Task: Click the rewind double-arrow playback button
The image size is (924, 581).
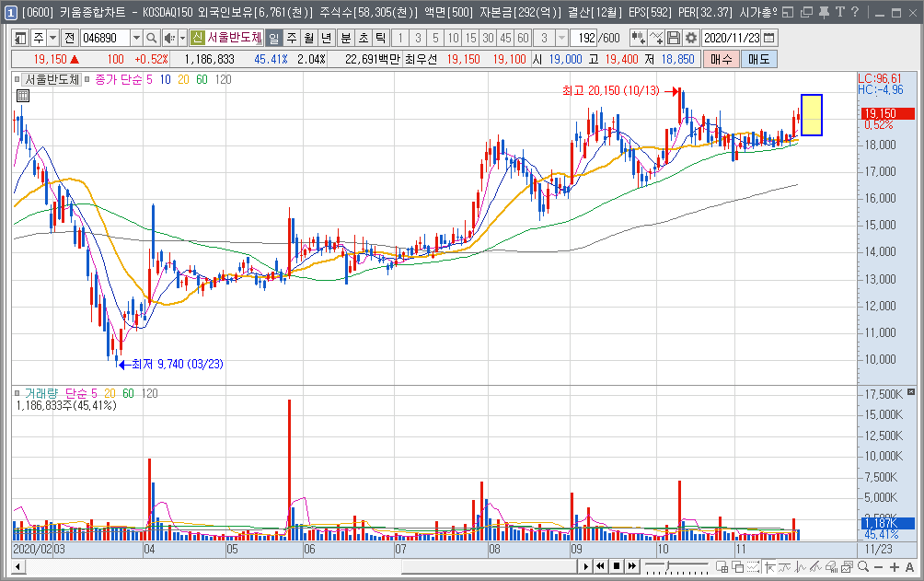Action: [600, 567]
